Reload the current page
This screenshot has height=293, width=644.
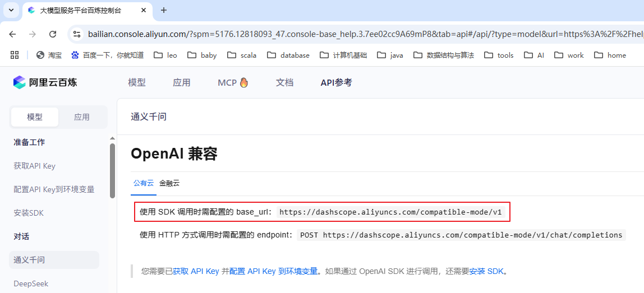[53, 35]
